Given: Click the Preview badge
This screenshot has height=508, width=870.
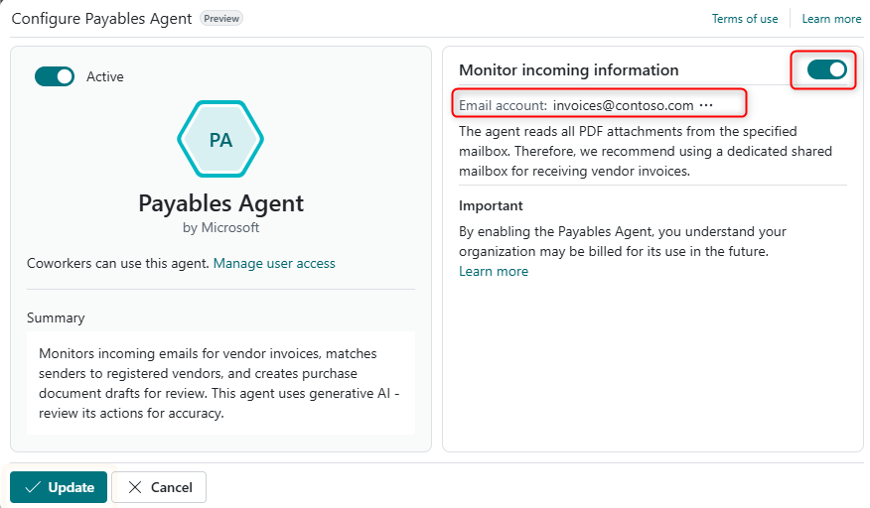Looking at the screenshot, I should tap(221, 18).
